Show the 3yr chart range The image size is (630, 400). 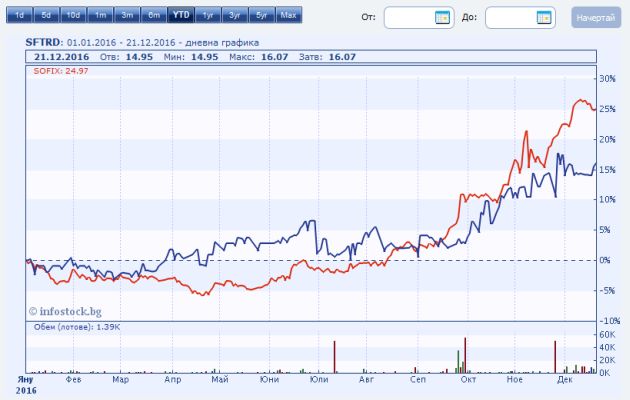click(x=235, y=15)
